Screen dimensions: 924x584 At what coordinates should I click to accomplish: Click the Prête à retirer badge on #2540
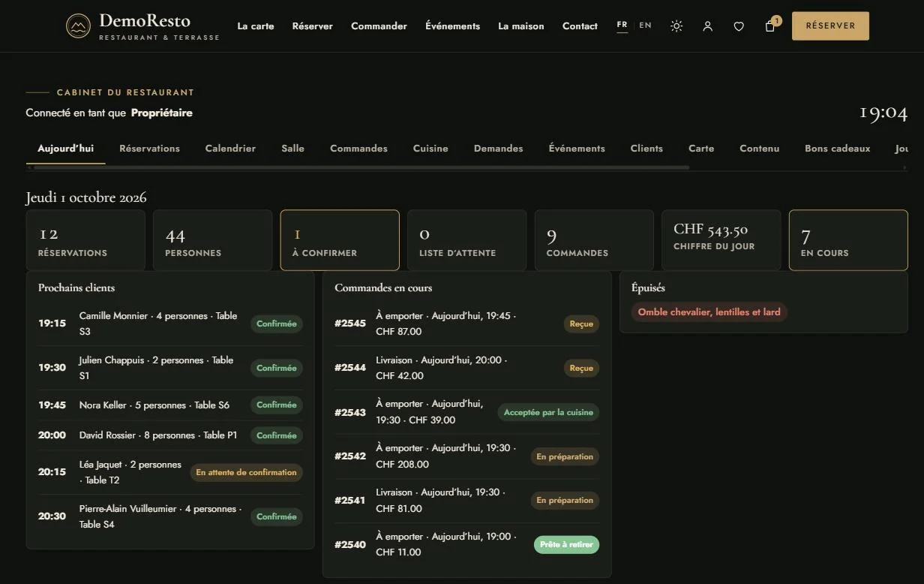566,545
